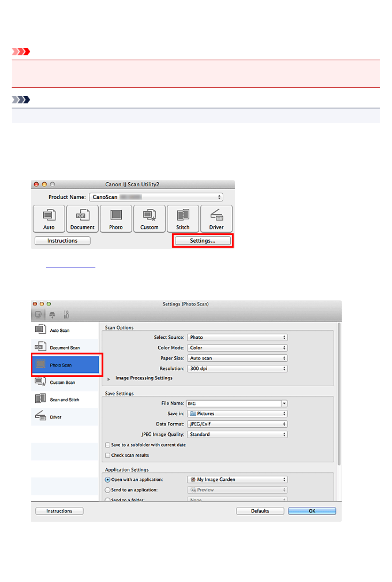
Task: Expand Image Processing Settings section
Action: pyautogui.click(x=109, y=379)
